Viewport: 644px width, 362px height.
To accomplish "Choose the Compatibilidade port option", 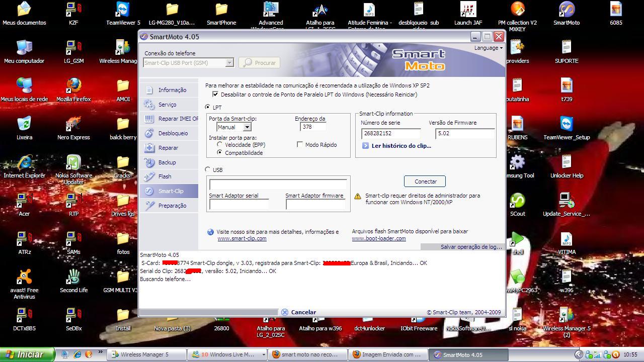I will 220,152.
